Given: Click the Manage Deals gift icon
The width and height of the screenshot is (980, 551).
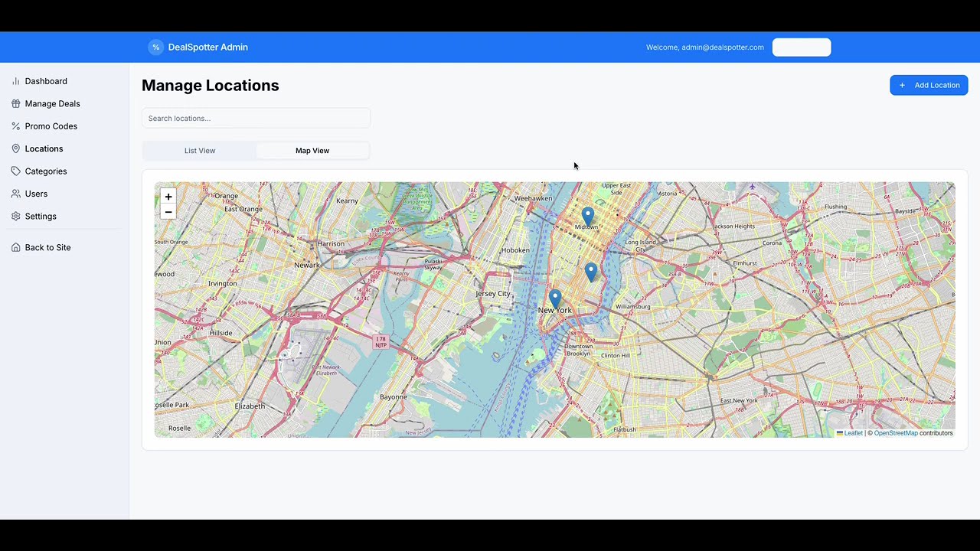Looking at the screenshot, I should click(x=15, y=103).
